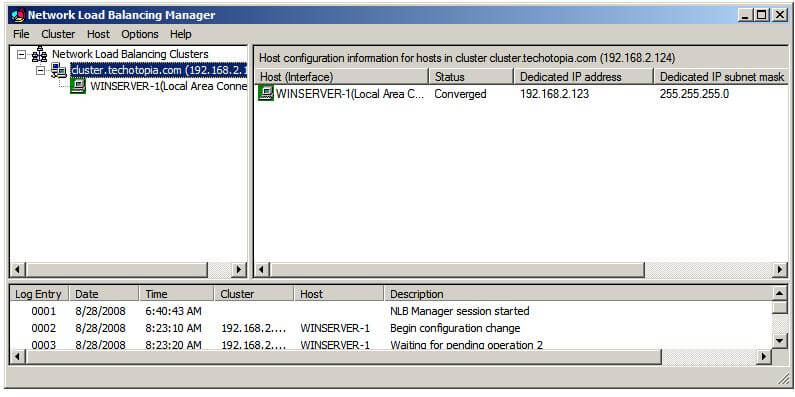Click the Description column header in log
Viewport: 795px width, 397px height.
tap(578, 294)
